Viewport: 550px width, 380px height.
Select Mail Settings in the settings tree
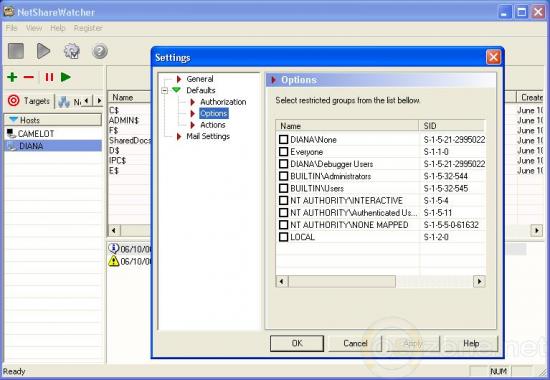(208, 136)
